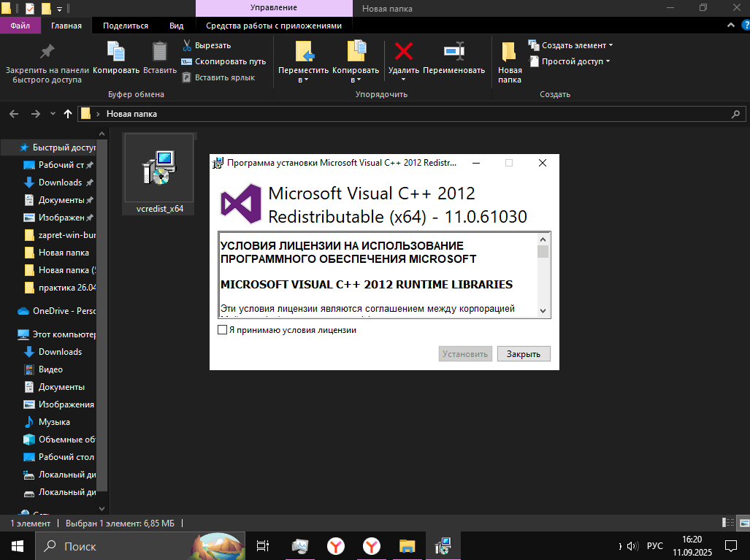
Task: Click the Вставить (Paste) ribbon icon
Action: coord(160,52)
